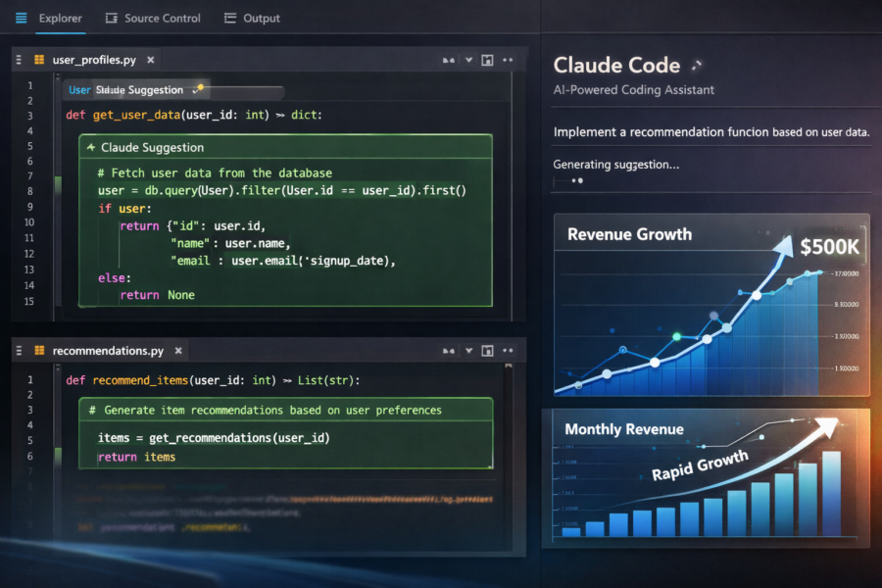Click the Fetch user data comment line
The height and width of the screenshot is (588, 882).
click(x=215, y=173)
